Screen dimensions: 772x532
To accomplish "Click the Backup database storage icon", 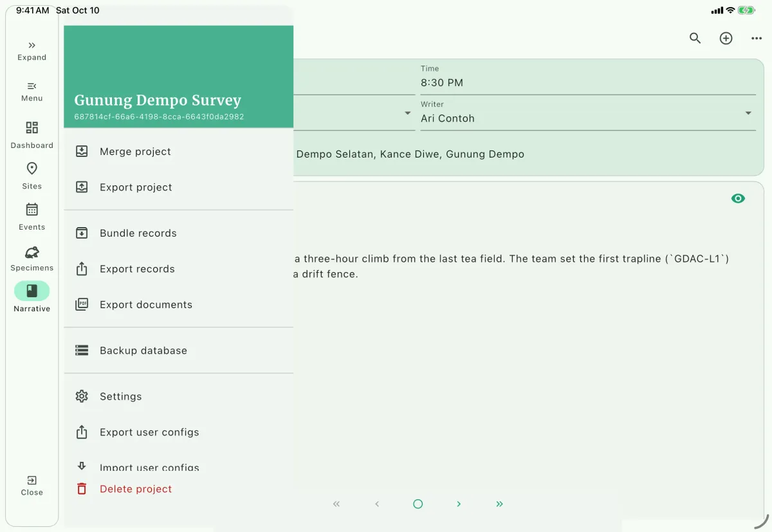I will point(82,351).
